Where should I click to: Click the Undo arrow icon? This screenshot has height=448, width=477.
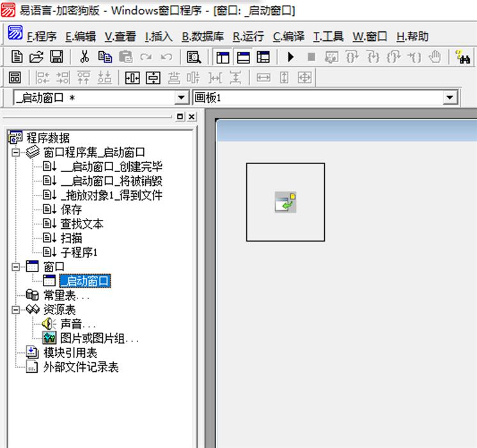coord(166,57)
